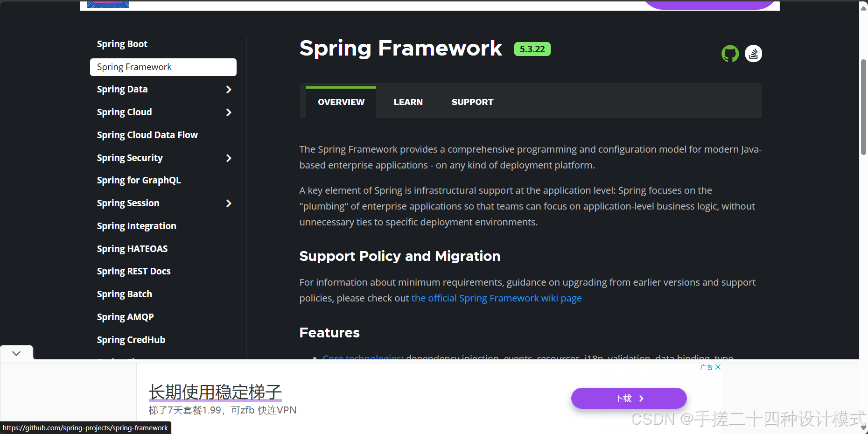Viewport: 868px width, 434px height.
Task: Switch to the OVERVIEW tab
Action: point(341,102)
